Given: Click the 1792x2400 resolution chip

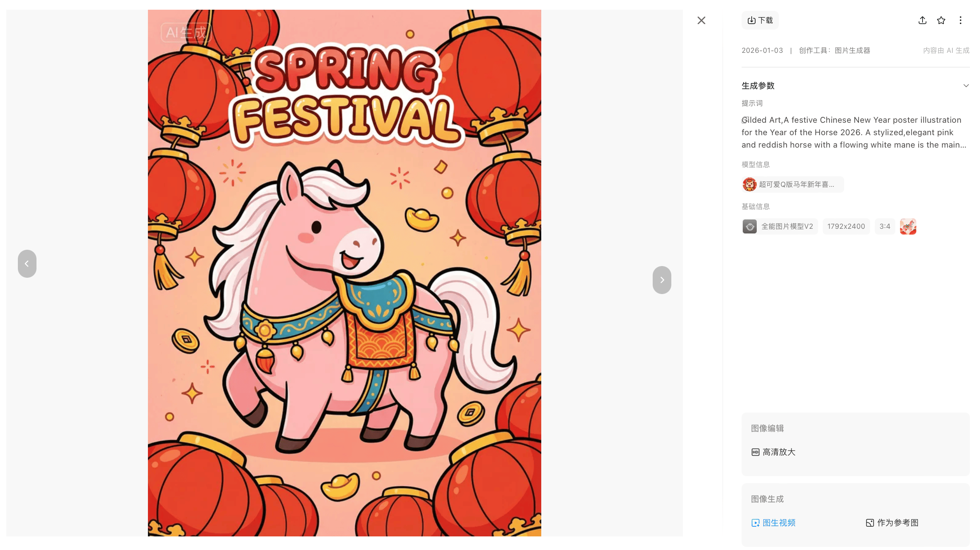Looking at the screenshot, I should click(846, 226).
